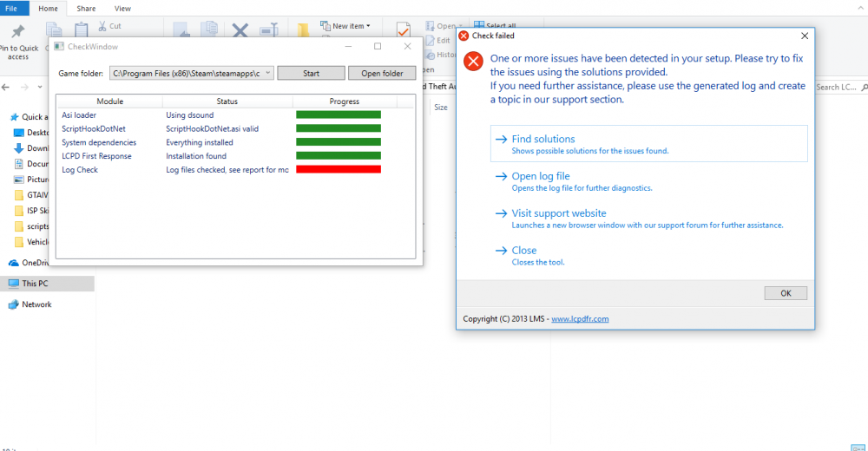Click green LCPD First Response progress bar
The width and height of the screenshot is (868, 451).
pyautogui.click(x=339, y=155)
